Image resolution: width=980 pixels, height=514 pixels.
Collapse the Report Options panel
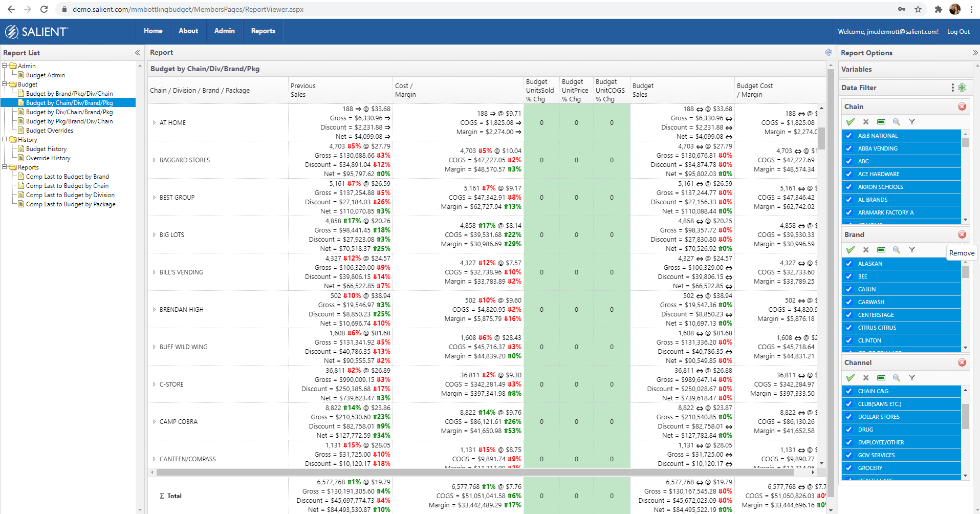point(975,53)
